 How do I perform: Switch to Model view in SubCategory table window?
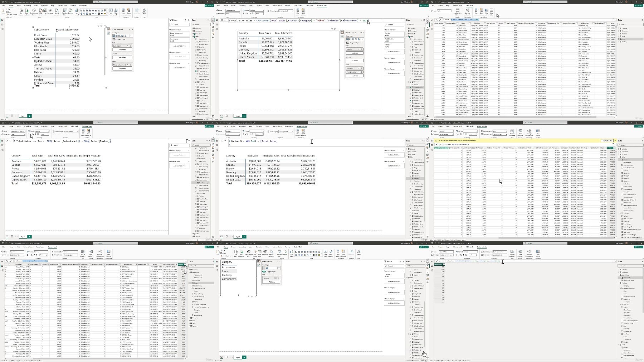3,29
